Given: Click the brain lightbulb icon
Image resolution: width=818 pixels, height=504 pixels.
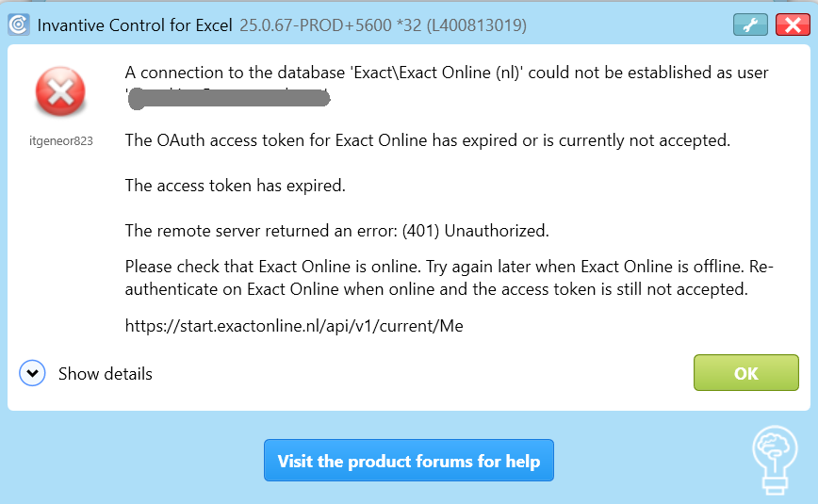Looking at the screenshot, I should (773, 459).
